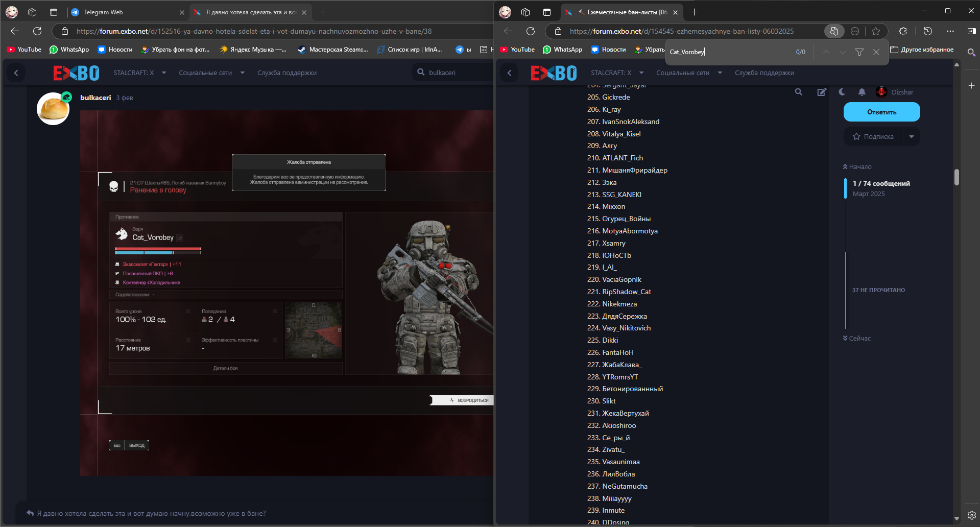The width and height of the screenshot is (980, 527).
Task: Open notifications bell icon
Action: tap(862, 92)
